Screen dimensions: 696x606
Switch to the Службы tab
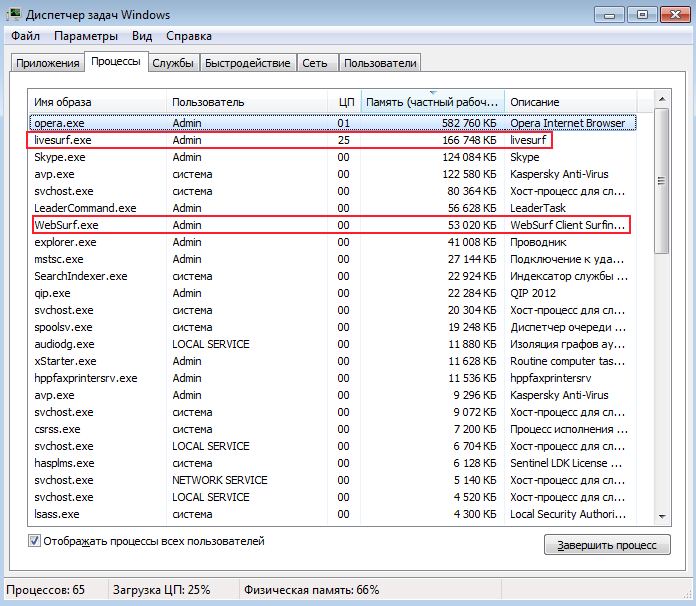(x=173, y=63)
